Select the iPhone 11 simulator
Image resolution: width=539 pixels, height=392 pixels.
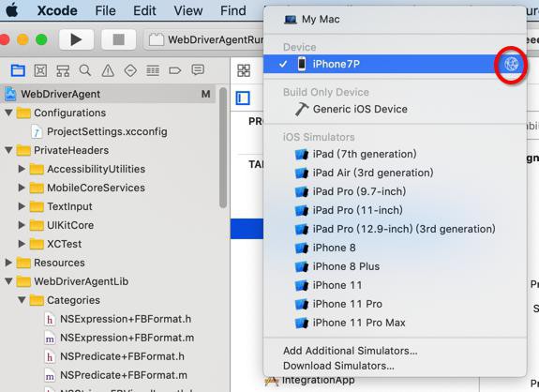pyautogui.click(x=395, y=285)
